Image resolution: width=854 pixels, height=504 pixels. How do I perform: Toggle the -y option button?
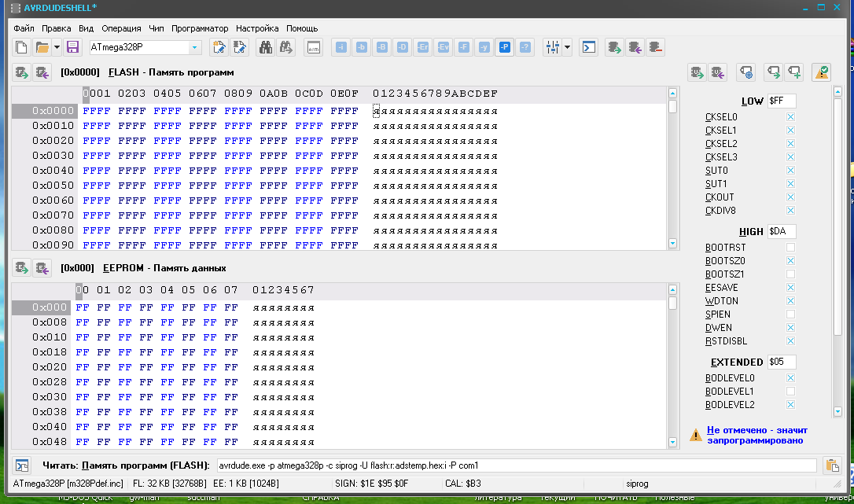click(484, 47)
